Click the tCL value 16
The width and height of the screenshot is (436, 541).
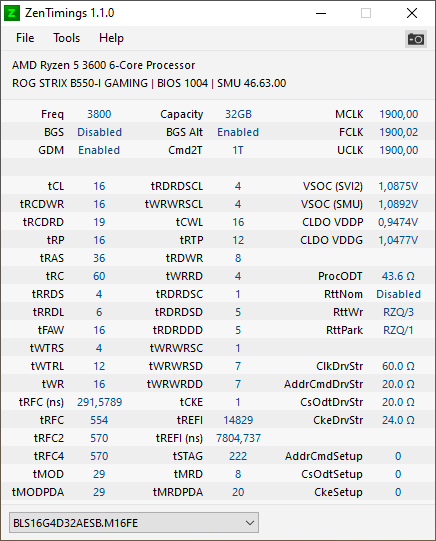tap(99, 186)
